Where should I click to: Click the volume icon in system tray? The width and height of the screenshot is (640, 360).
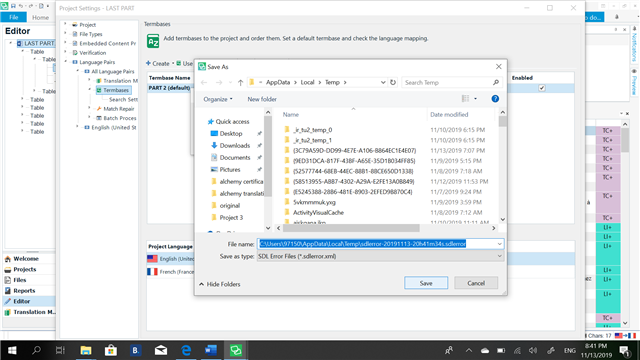tap(533, 351)
